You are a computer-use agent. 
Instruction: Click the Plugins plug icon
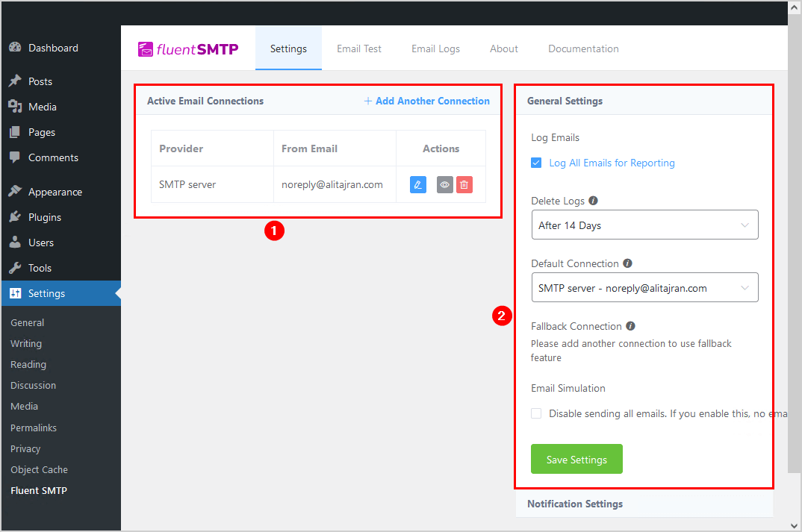pyautogui.click(x=16, y=216)
